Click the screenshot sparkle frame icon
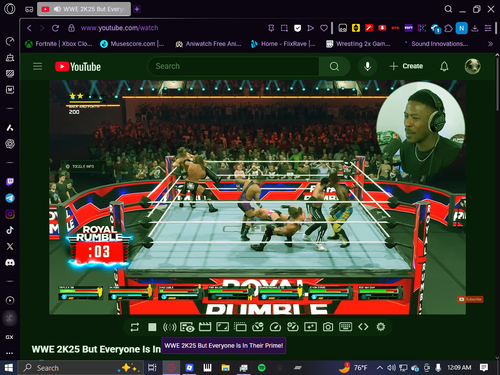 click(x=310, y=327)
